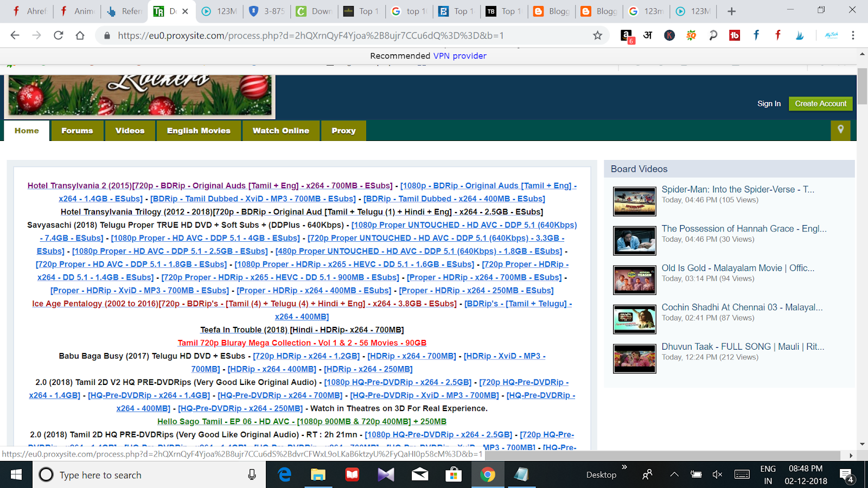
Task: Switch to the Ahref browser tab
Action: point(30,11)
